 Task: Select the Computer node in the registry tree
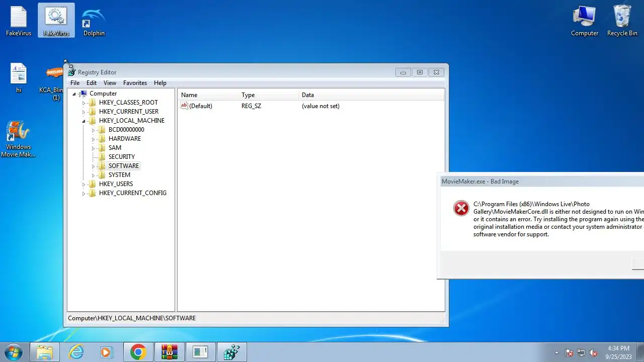pos(103,94)
